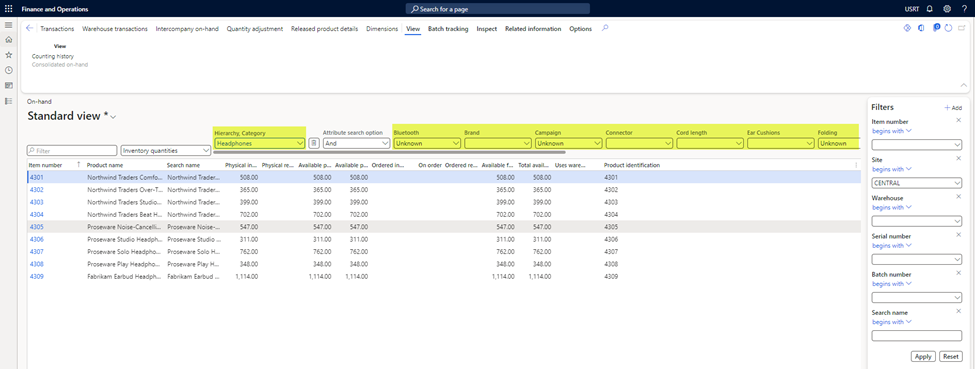Click Open in Microsoft Office icon
The width and height of the screenshot is (975, 369).
click(x=921, y=28)
